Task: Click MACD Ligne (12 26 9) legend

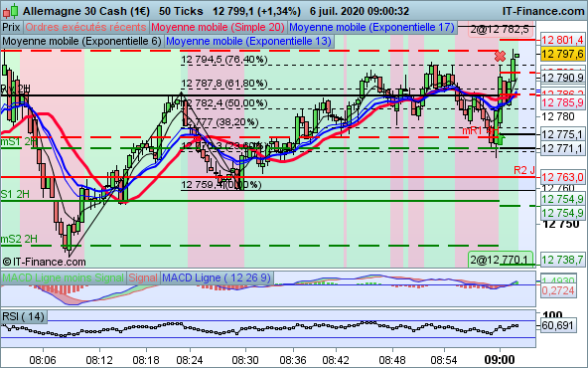Action: pos(217,277)
